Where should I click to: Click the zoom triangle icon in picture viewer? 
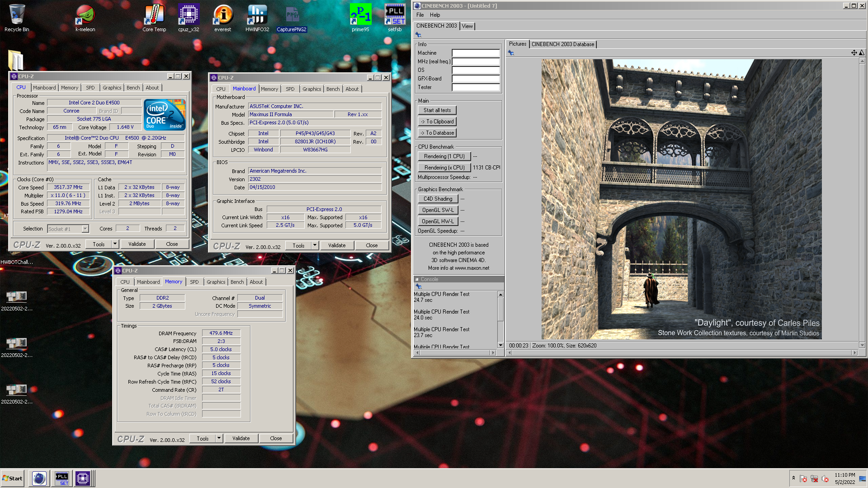coord(861,53)
